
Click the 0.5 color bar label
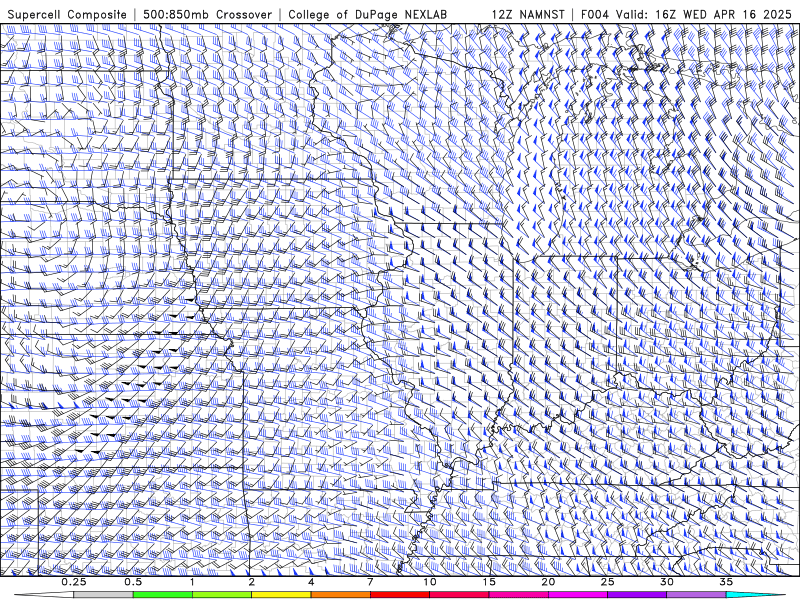pos(133,582)
